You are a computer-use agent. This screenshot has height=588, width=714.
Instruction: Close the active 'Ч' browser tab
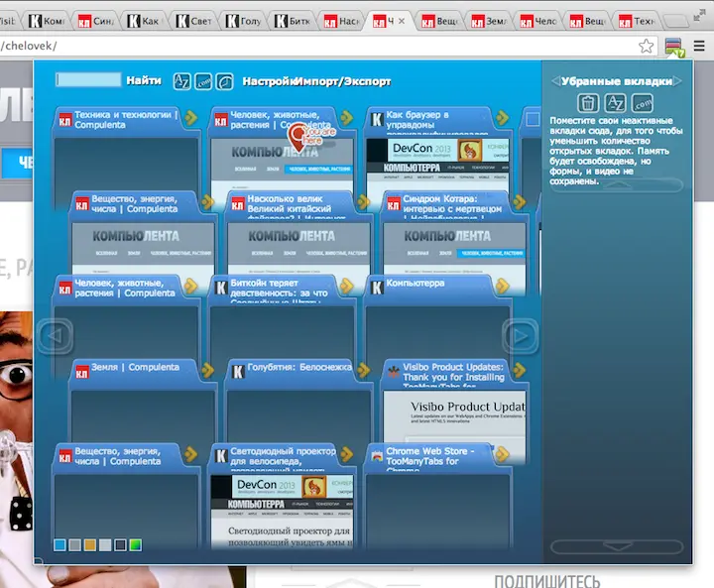(402, 21)
